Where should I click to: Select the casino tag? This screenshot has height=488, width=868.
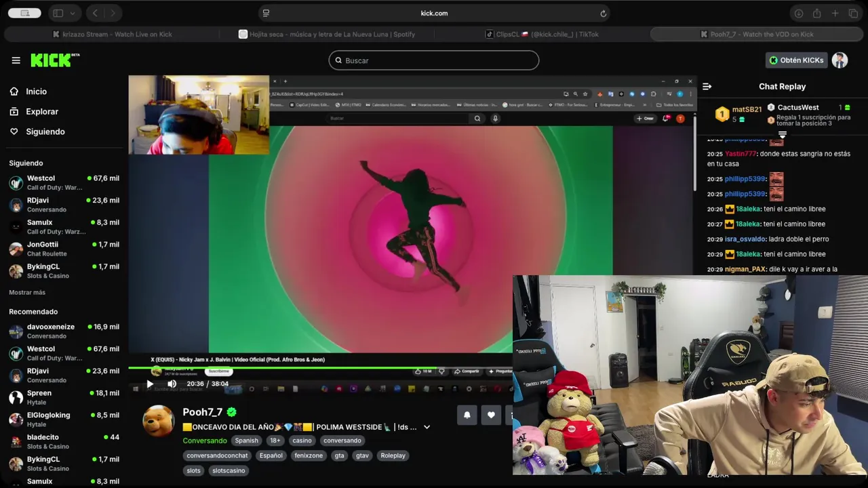click(x=302, y=441)
